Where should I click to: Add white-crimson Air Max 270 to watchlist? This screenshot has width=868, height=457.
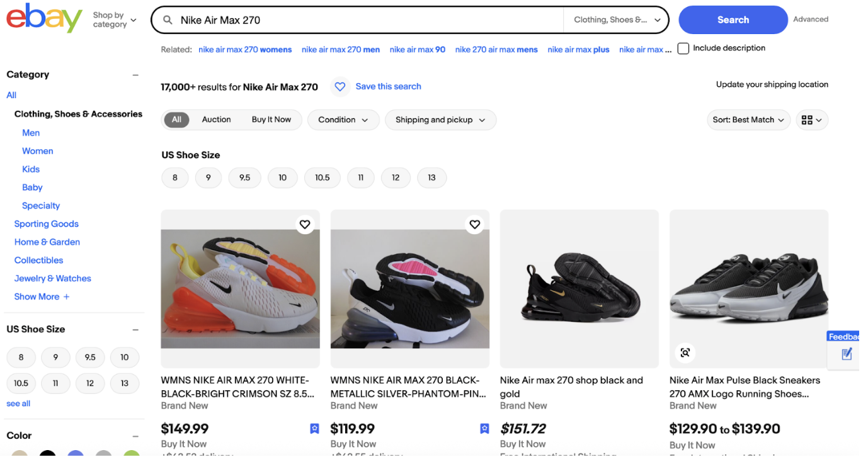point(305,224)
